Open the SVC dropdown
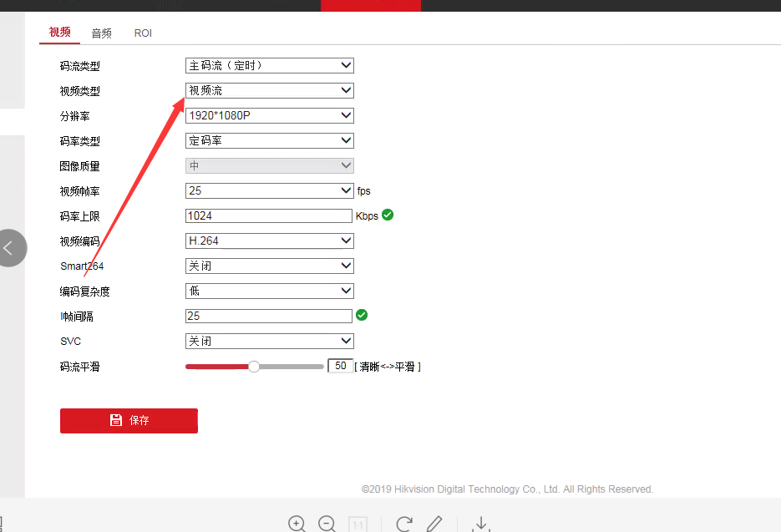 pyautogui.click(x=270, y=342)
